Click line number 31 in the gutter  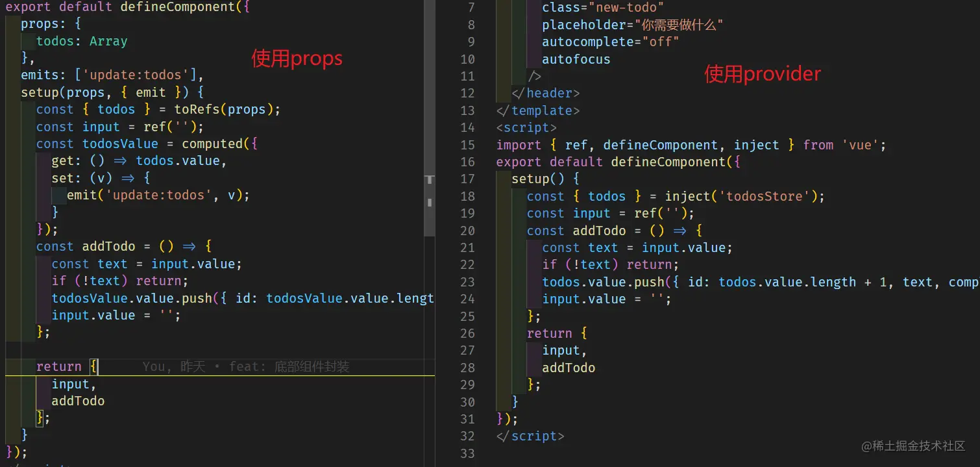(467, 419)
